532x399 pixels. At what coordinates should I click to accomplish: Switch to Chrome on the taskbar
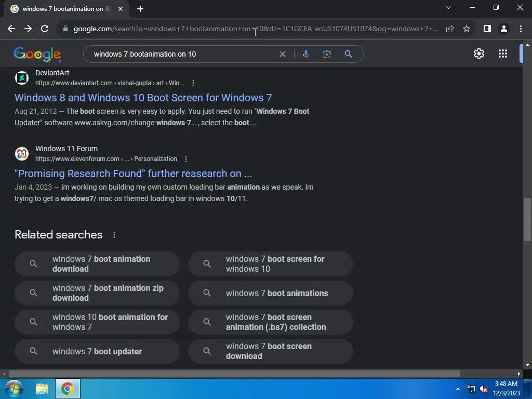click(68, 389)
